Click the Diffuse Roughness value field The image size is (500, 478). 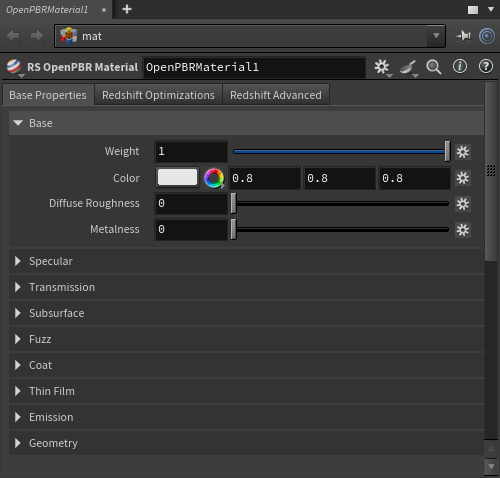191,203
